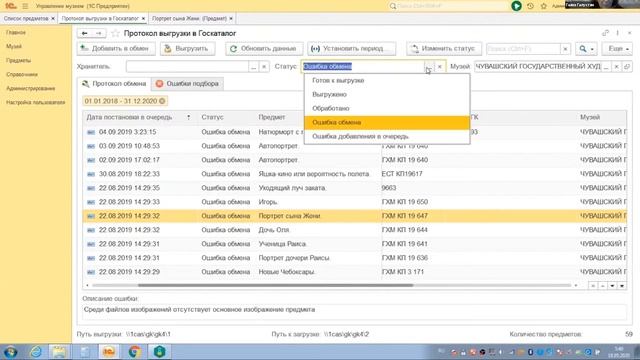Navigate back with the left arrow

pyautogui.click(x=84, y=33)
